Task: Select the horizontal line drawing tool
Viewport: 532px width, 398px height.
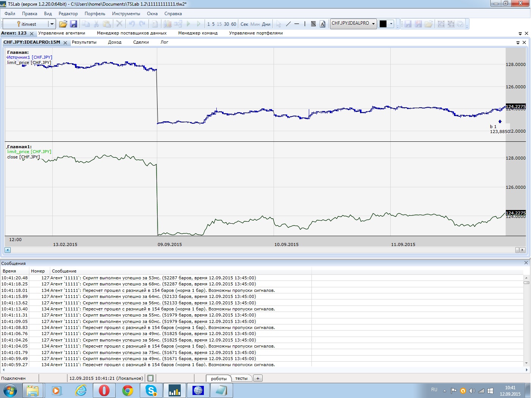Action: click(297, 24)
